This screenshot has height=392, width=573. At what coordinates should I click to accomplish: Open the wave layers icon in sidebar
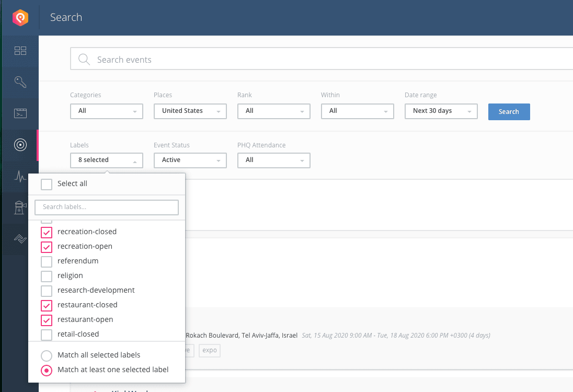(20, 239)
